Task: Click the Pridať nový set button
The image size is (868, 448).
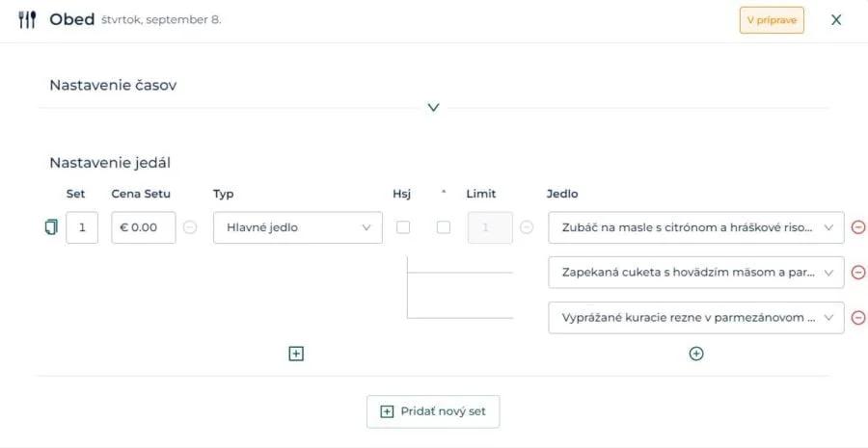Action: [x=433, y=411]
